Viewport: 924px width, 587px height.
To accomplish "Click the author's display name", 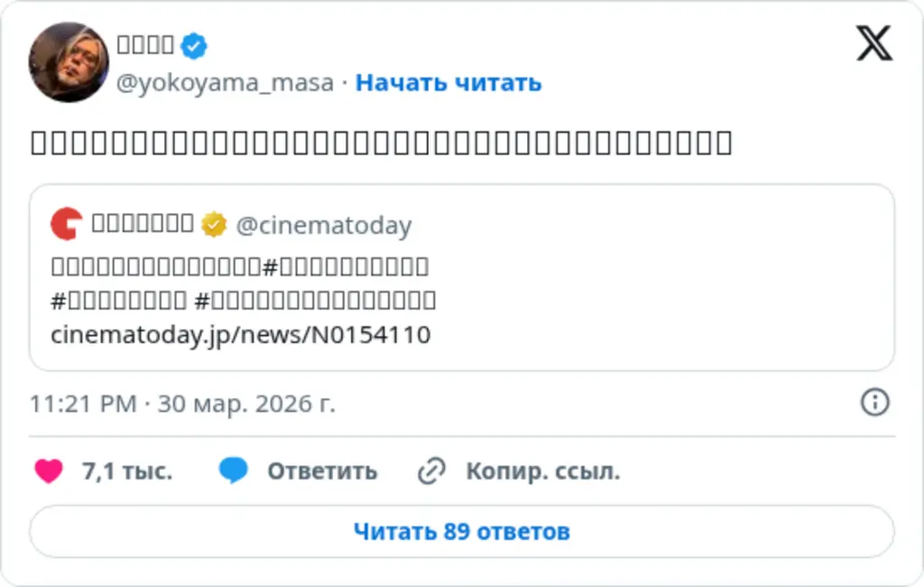I will pos(144,44).
